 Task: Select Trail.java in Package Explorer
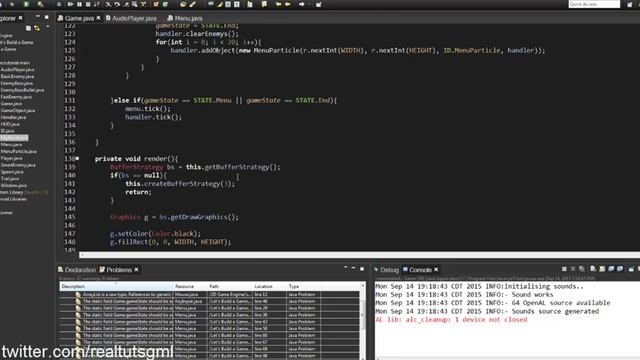pos(10,178)
